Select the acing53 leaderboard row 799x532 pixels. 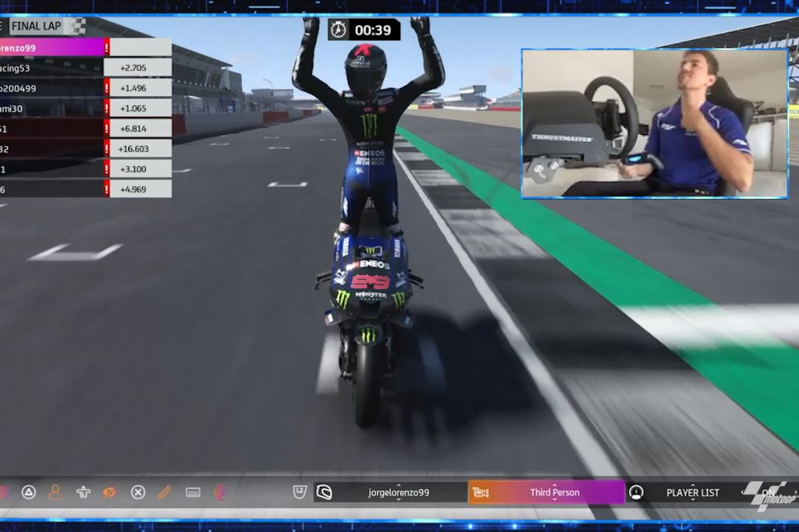pos(86,68)
